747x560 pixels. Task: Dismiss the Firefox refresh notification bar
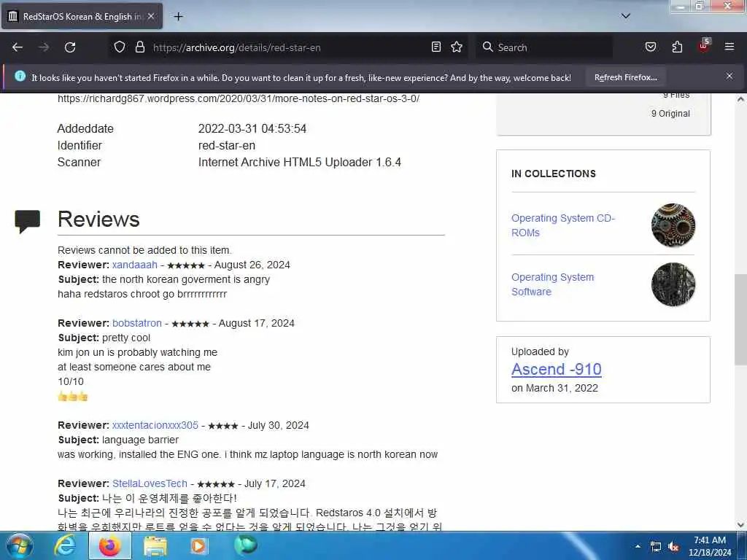(729, 76)
